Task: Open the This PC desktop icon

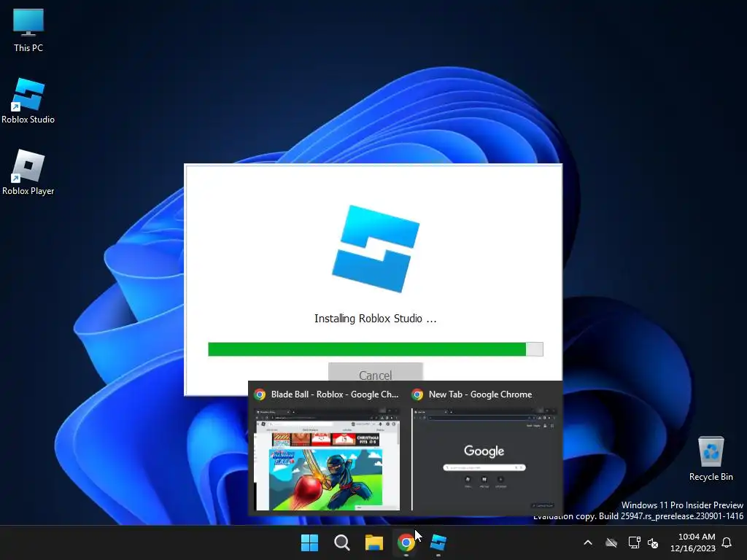Action: (x=28, y=31)
